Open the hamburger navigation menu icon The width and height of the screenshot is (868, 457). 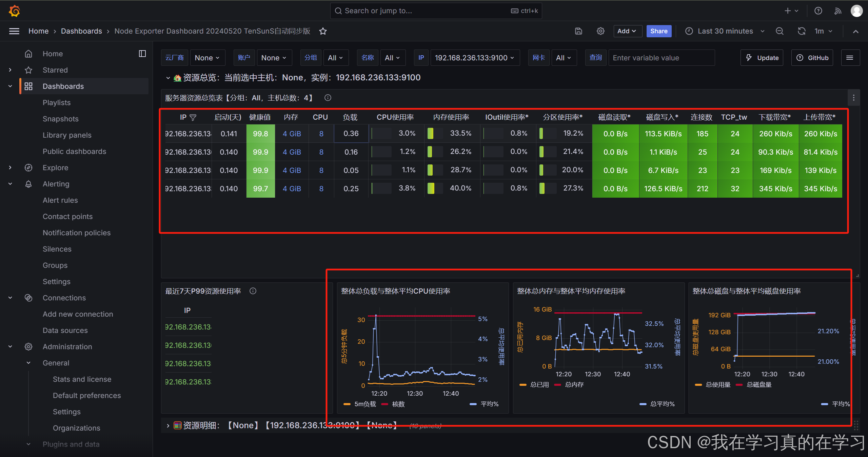(14, 31)
